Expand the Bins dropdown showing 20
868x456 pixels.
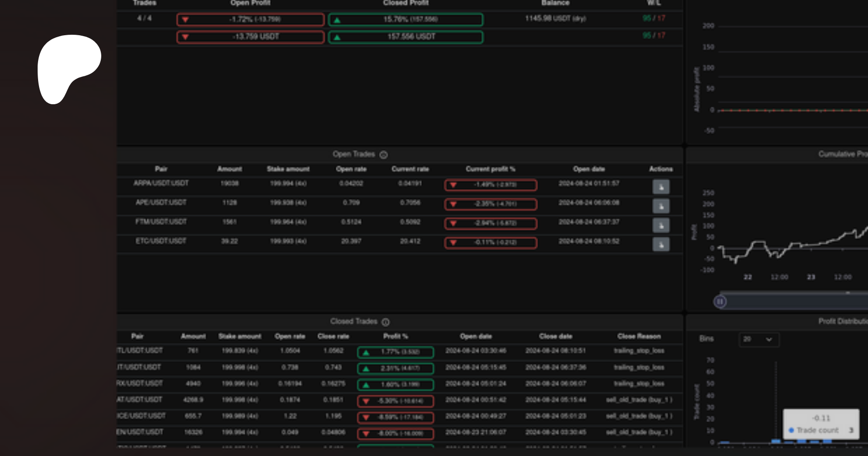759,339
